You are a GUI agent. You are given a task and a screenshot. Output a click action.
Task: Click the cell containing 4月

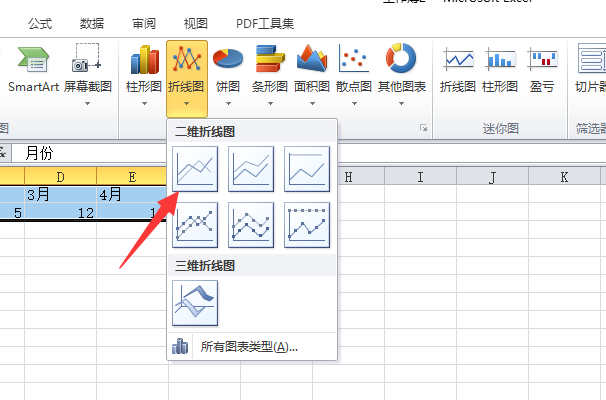point(132,194)
